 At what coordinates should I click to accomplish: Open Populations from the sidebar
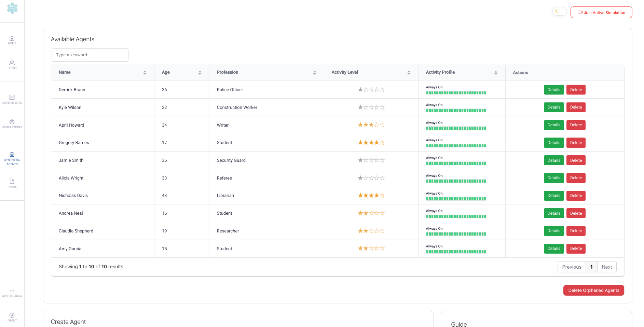click(x=12, y=124)
